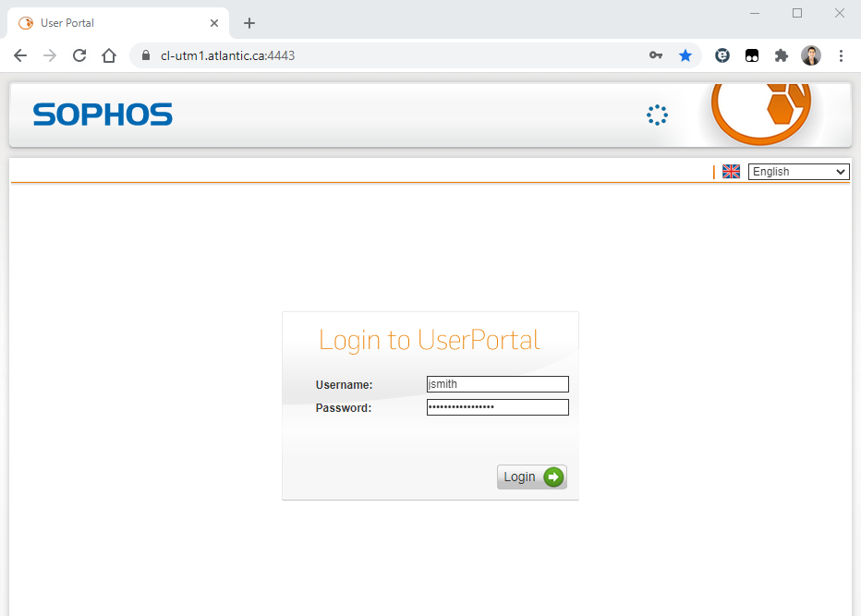Image resolution: width=861 pixels, height=616 pixels.
Task: Open the Extensions puzzle menu
Action: [781, 55]
